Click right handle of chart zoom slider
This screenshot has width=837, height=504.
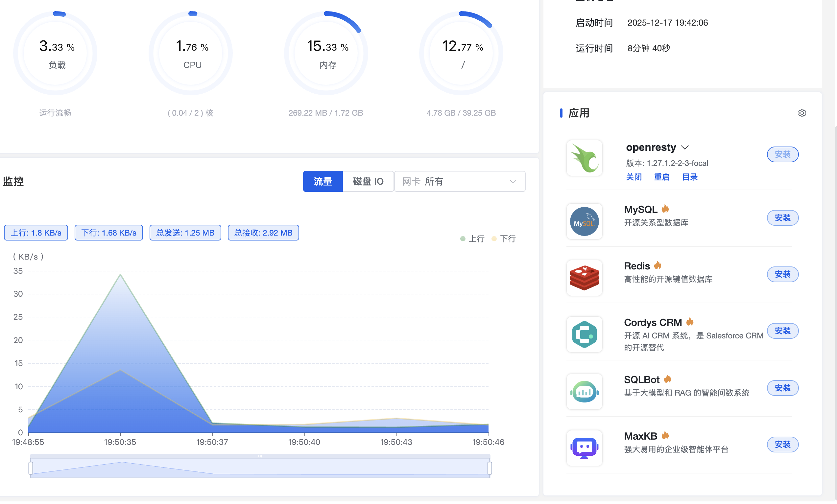tap(490, 468)
